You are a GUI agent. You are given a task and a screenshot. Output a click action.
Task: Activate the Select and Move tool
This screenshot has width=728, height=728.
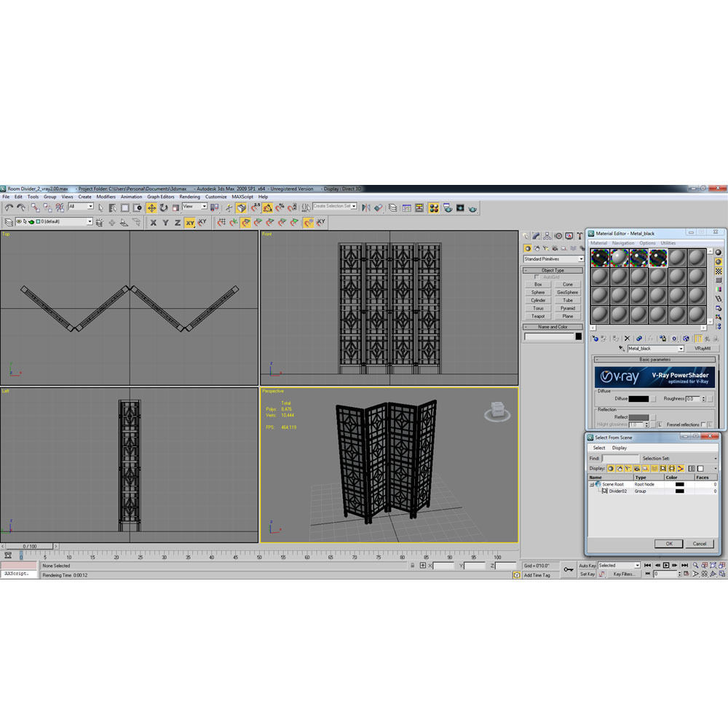151,208
